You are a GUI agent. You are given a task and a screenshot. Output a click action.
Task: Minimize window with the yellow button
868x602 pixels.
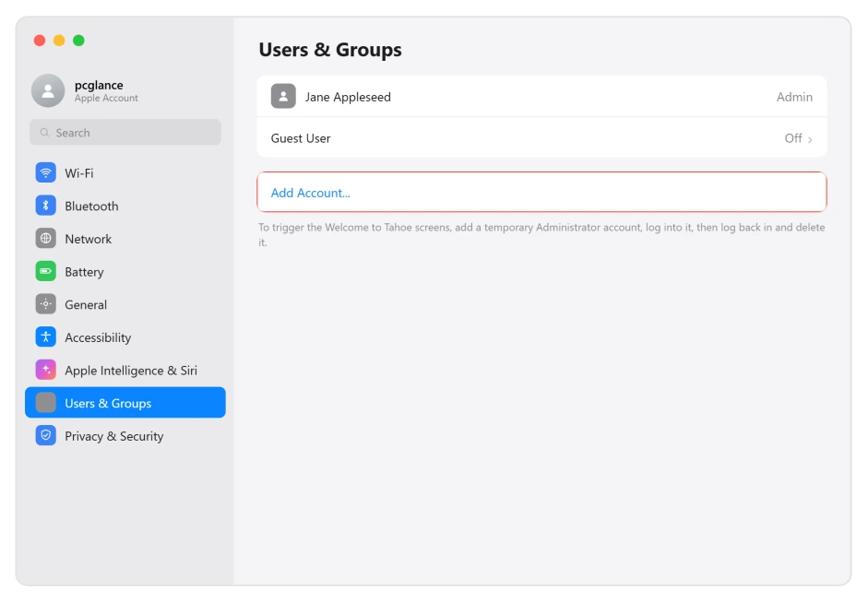coord(59,41)
